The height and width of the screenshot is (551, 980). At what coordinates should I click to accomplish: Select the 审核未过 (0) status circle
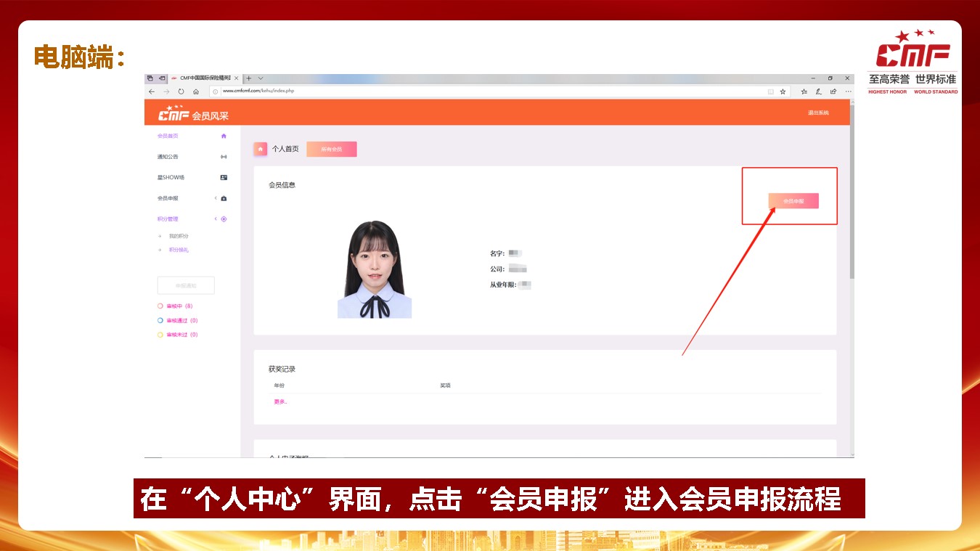pos(160,335)
